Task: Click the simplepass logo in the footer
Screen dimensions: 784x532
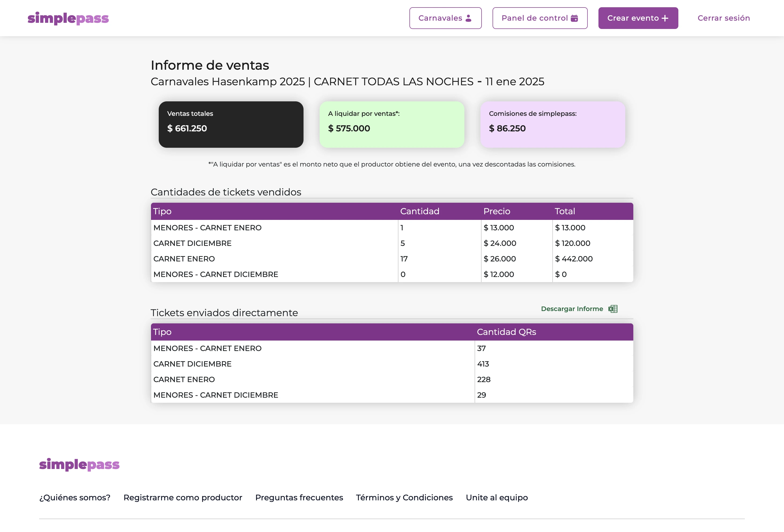Action: (x=79, y=464)
